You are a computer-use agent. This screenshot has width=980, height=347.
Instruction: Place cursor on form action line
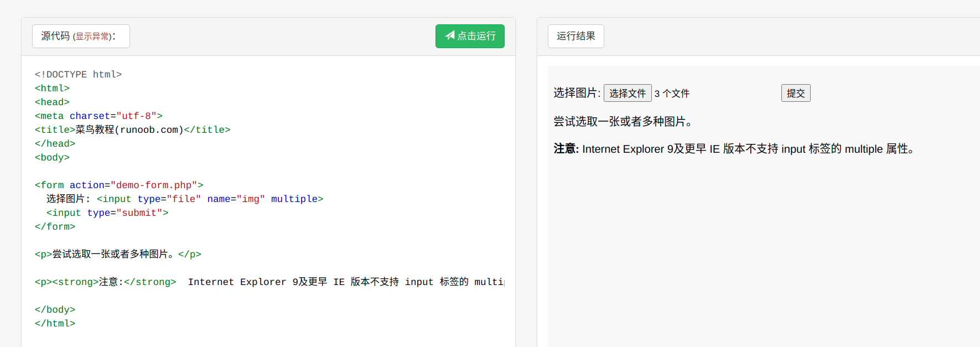tap(119, 185)
